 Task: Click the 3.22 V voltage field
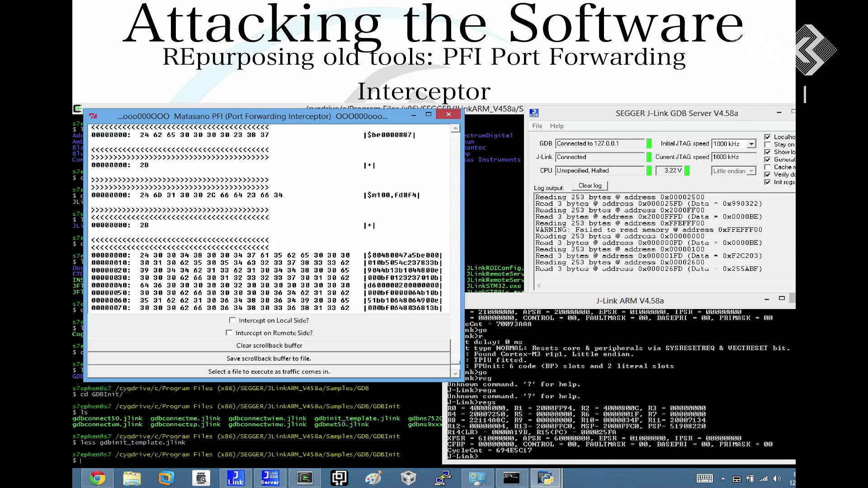tap(669, 171)
